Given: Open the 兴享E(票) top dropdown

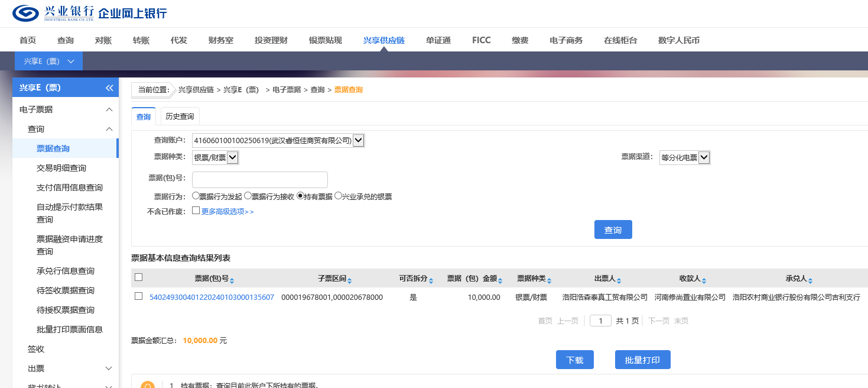Looking at the screenshot, I should pos(49,61).
